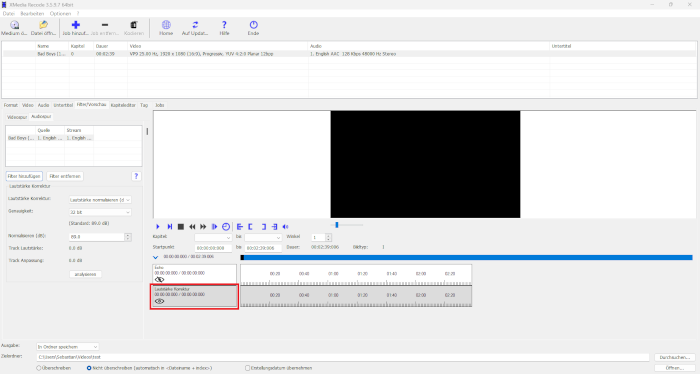Set start marker with left bracket icon
Image resolution: width=700 pixels, height=374 pixels.
point(250,227)
